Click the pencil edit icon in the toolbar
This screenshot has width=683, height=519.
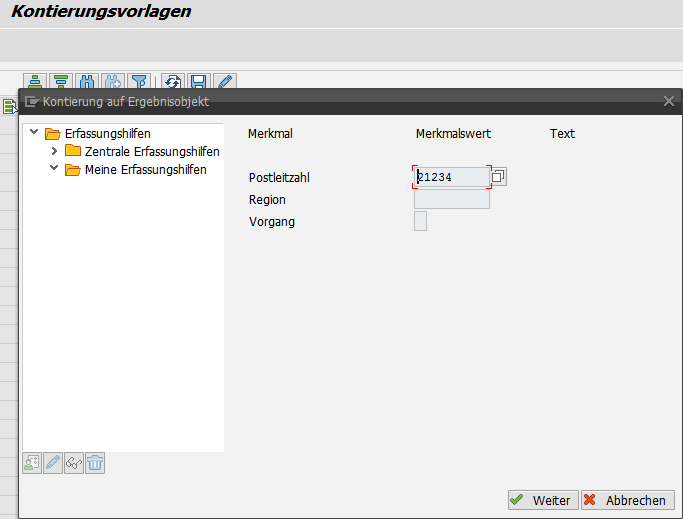click(225, 82)
